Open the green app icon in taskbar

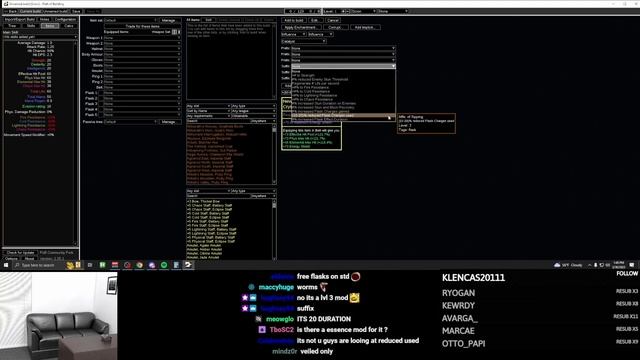tap(102, 265)
